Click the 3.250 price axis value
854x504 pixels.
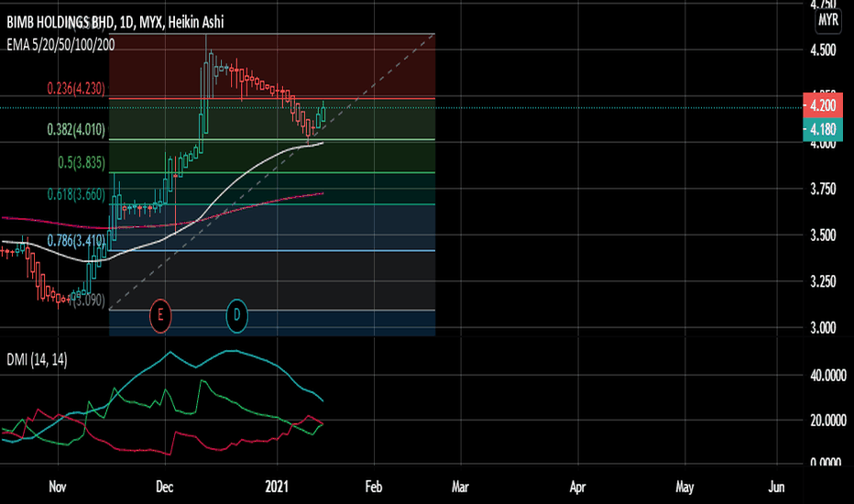point(823,281)
